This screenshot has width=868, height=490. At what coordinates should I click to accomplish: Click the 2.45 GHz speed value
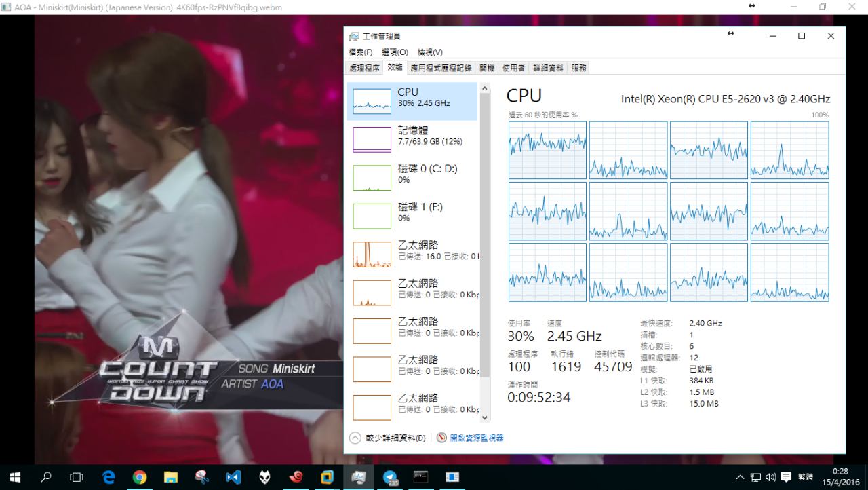tap(574, 336)
